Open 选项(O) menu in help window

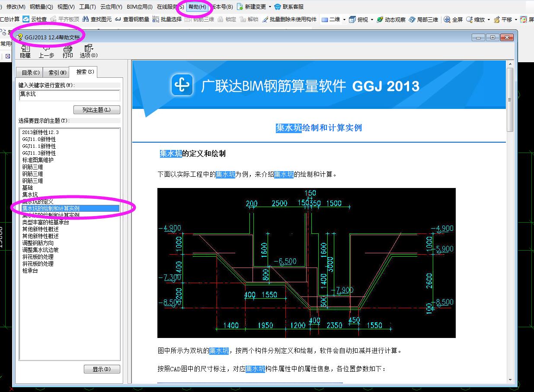click(x=89, y=51)
